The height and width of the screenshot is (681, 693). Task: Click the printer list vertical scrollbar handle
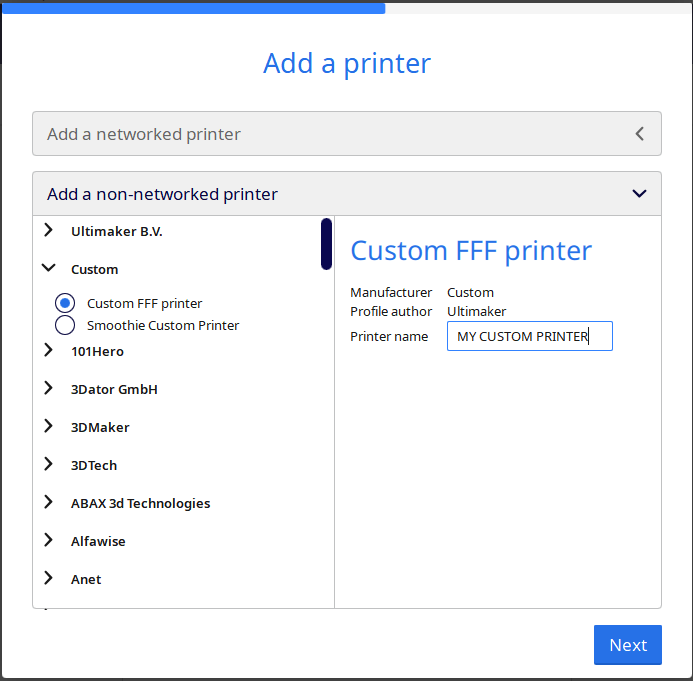point(327,243)
